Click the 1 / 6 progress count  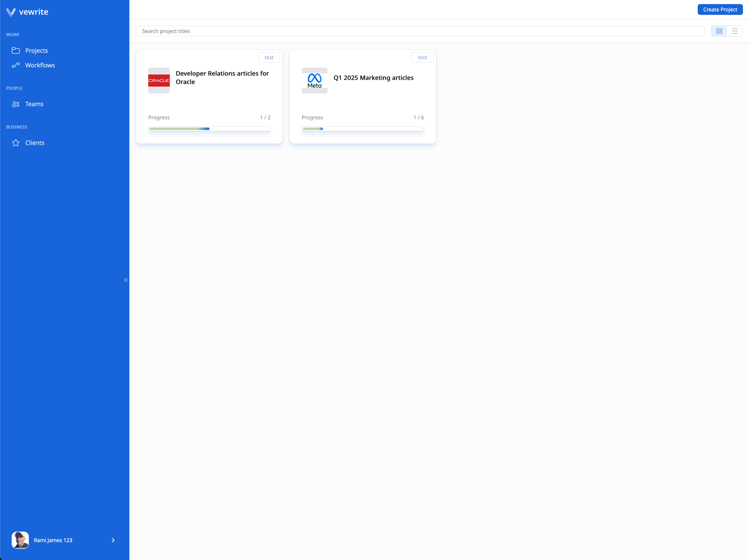tap(418, 118)
